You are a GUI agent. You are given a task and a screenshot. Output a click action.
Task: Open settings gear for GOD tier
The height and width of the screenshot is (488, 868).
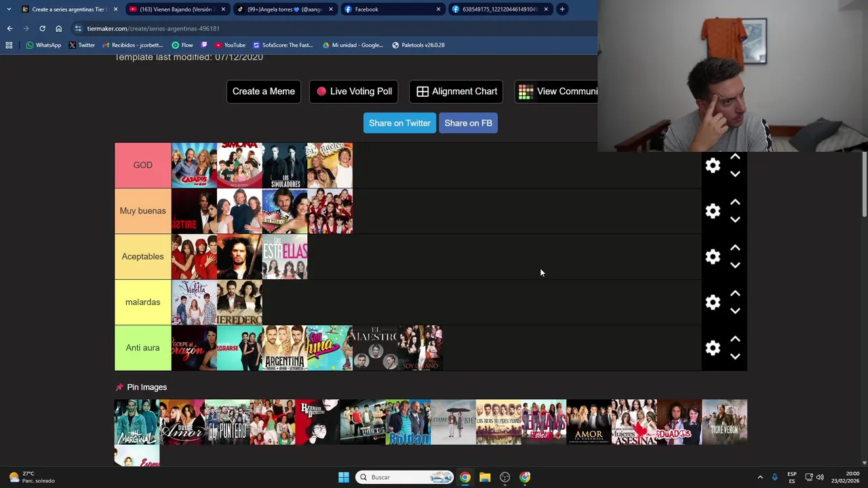(x=713, y=165)
